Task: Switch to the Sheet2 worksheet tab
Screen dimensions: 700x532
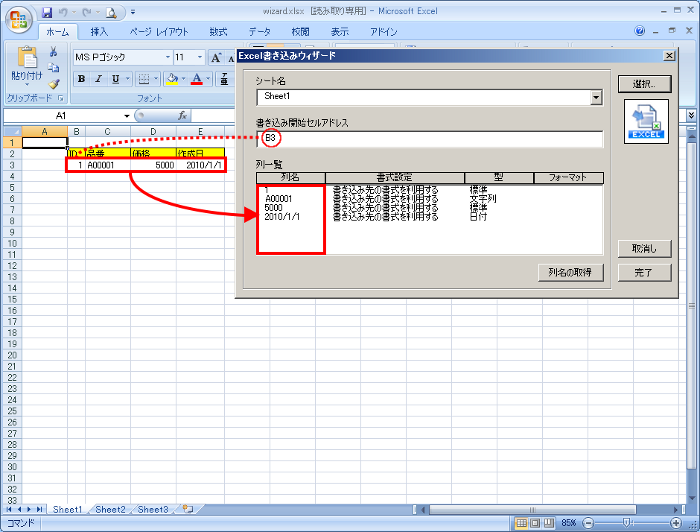Action: (110, 509)
